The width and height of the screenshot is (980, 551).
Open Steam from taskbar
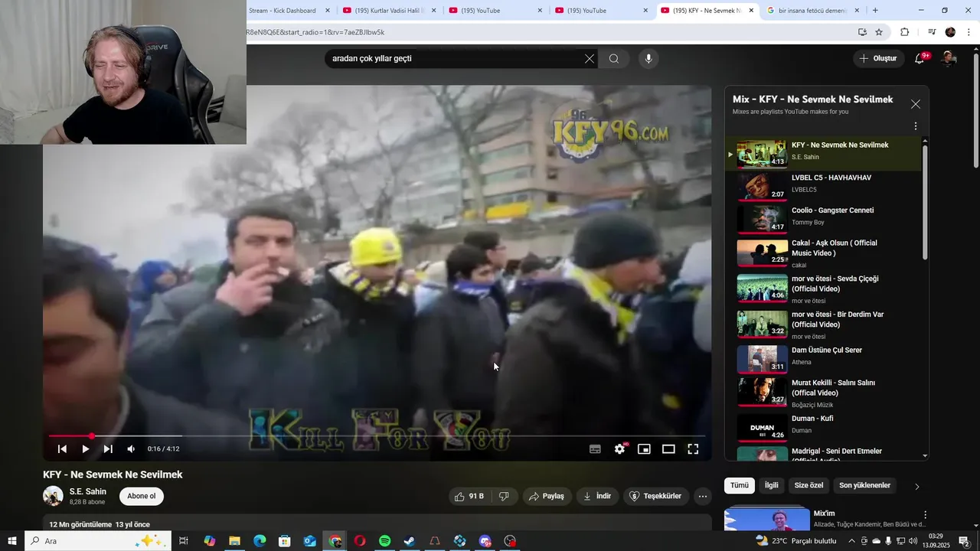tap(410, 541)
